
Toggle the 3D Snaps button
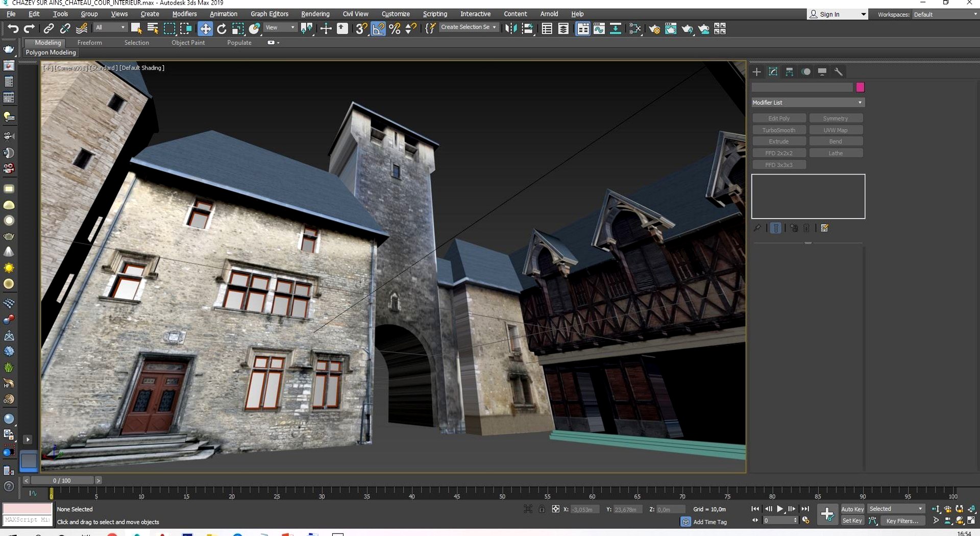(x=361, y=29)
